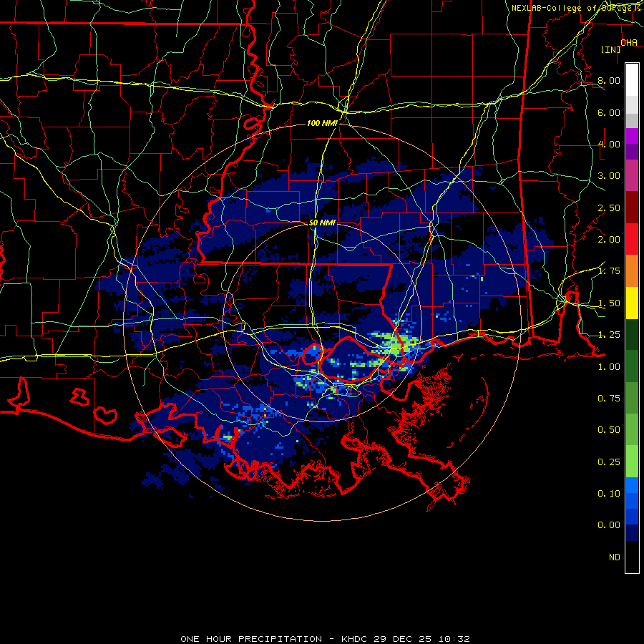Select the 2.50 legend label
644x644 pixels.
pos(609,208)
